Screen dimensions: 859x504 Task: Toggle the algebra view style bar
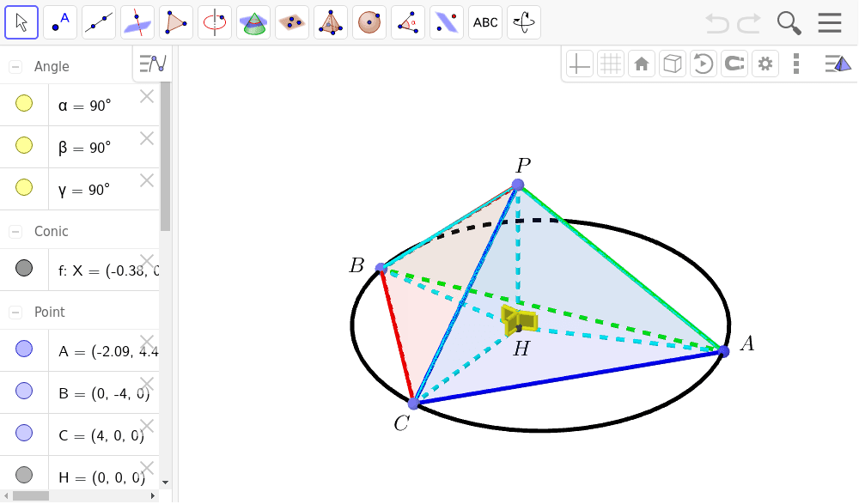152,64
